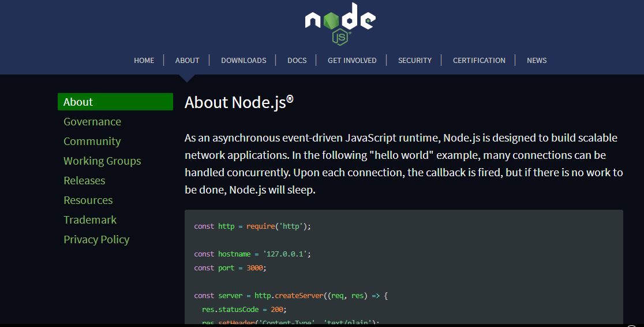Go to the ABOUT navigation item
This screenshot has height=327, width=644.
(188, 61)
